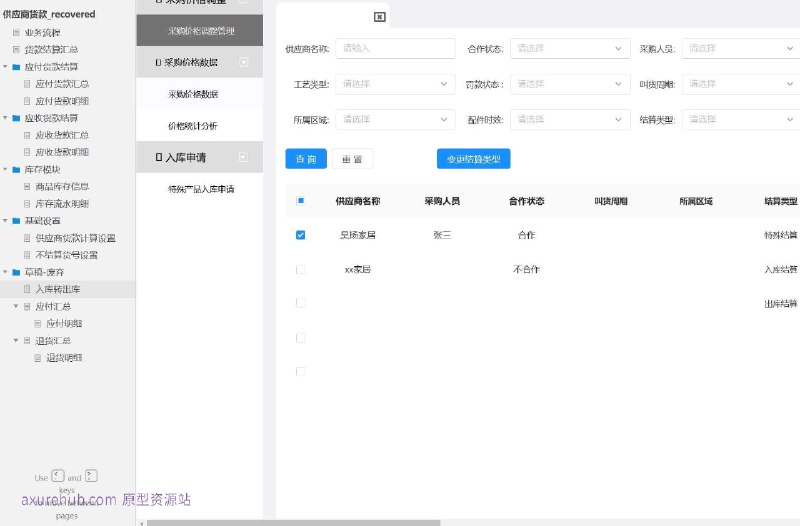Click the page icon beside 退货明细
The height and width of the screenshot is (526, 800).
pyautogui.click(x=38, y=358)
